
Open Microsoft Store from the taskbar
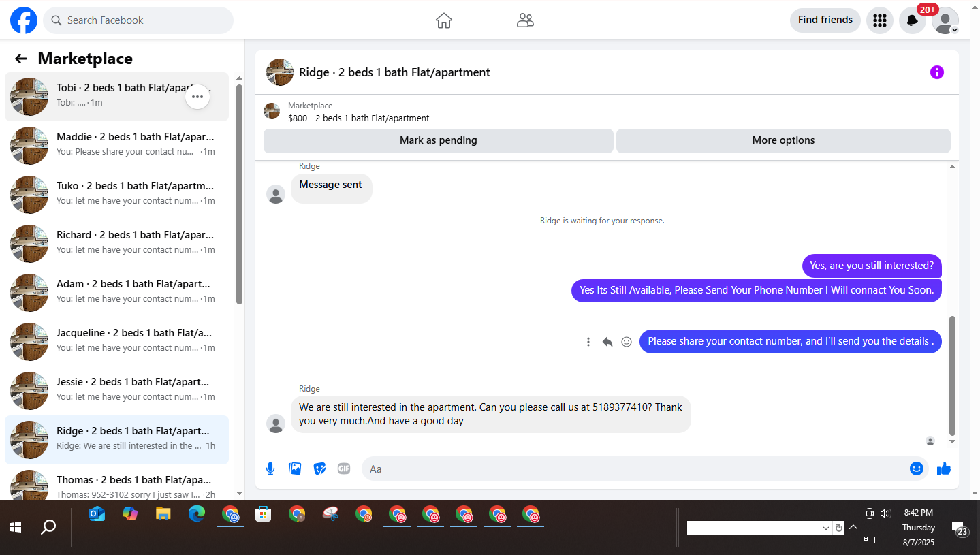(264, 514)
